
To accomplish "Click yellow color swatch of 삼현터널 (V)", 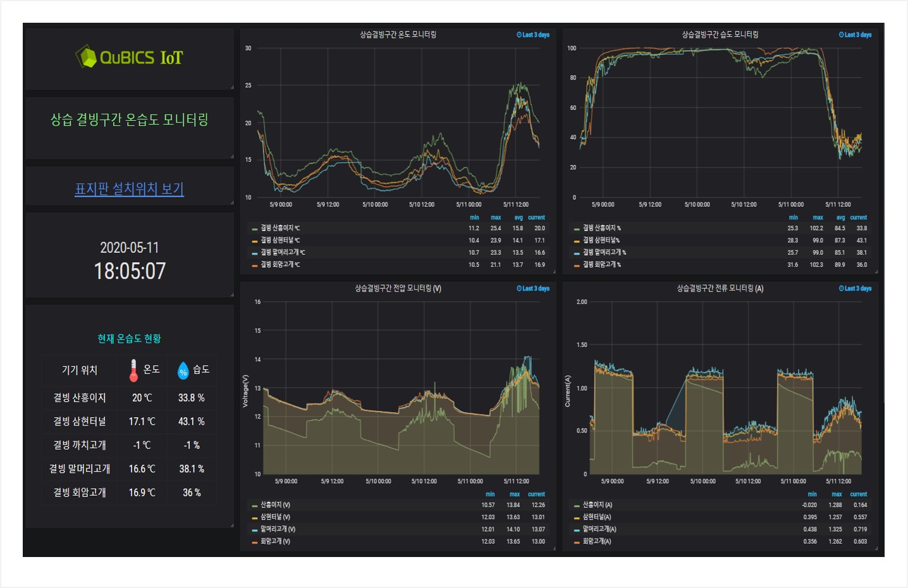I will 255,518.
